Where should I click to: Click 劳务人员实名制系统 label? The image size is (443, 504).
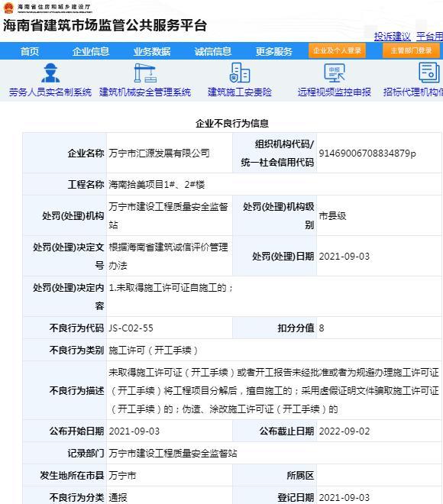(x=50, y=92)
